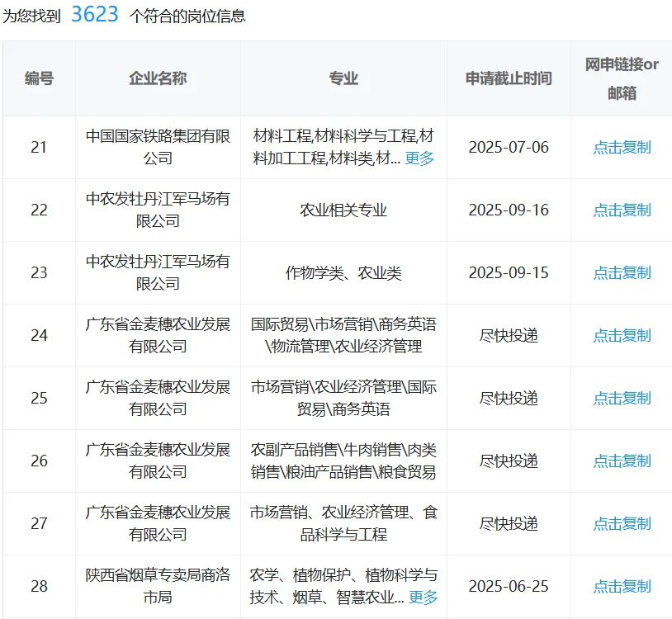Select company name in row 23
The height and width of the screenshot is (619, 672).
[x=158, y=272]
